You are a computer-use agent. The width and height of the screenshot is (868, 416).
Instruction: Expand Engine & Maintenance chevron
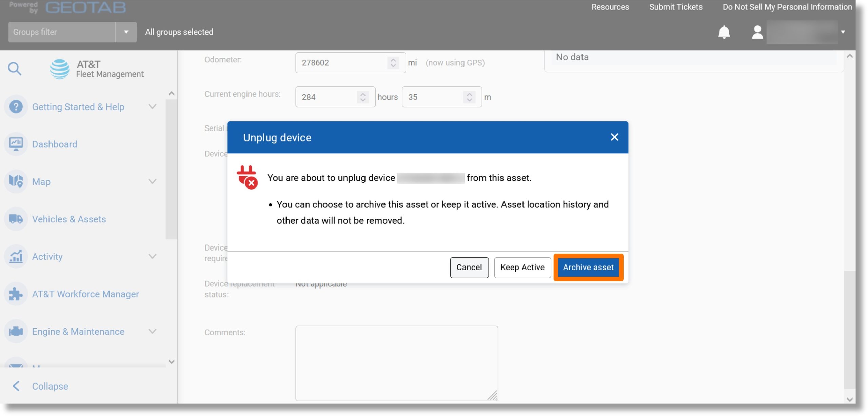[153, 331]
